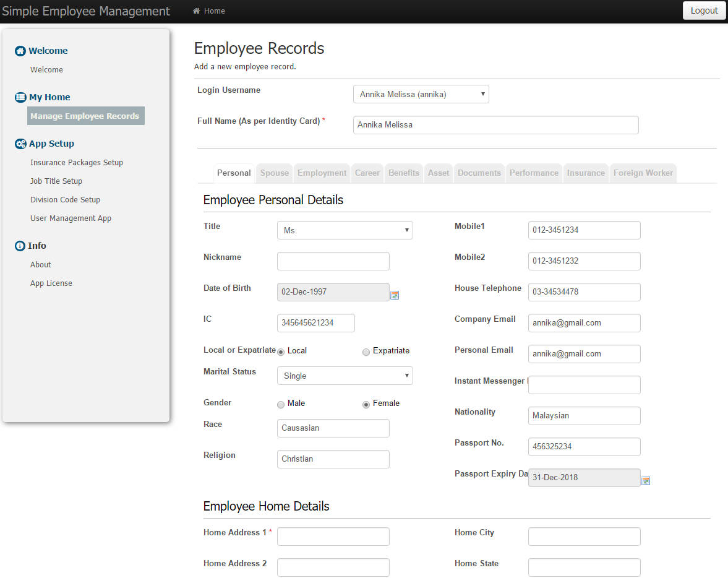Viewport: 728px width, 578px height.
Task: Click the Home link in navbar
Action: (x=209, y=11)
